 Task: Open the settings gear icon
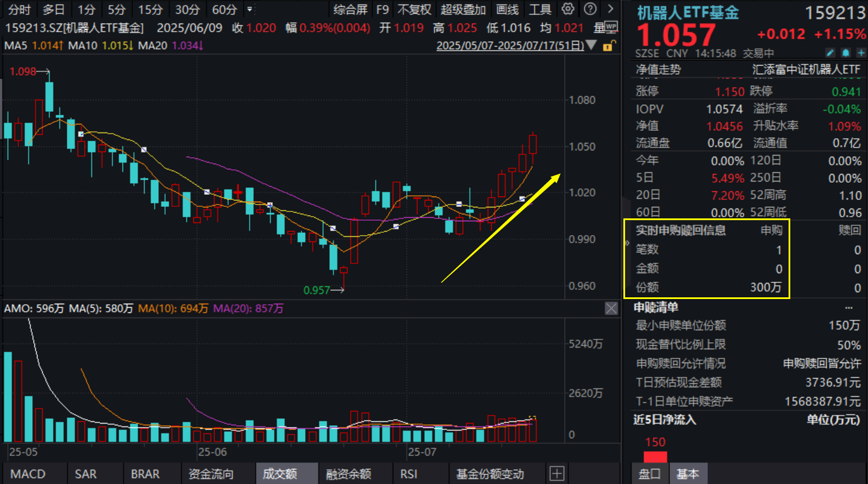coord(568,10)
